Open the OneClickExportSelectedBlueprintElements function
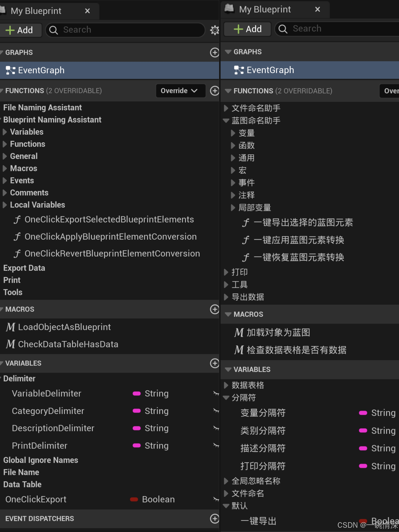Viewport: 399px width, 532px height. point(109,219)
